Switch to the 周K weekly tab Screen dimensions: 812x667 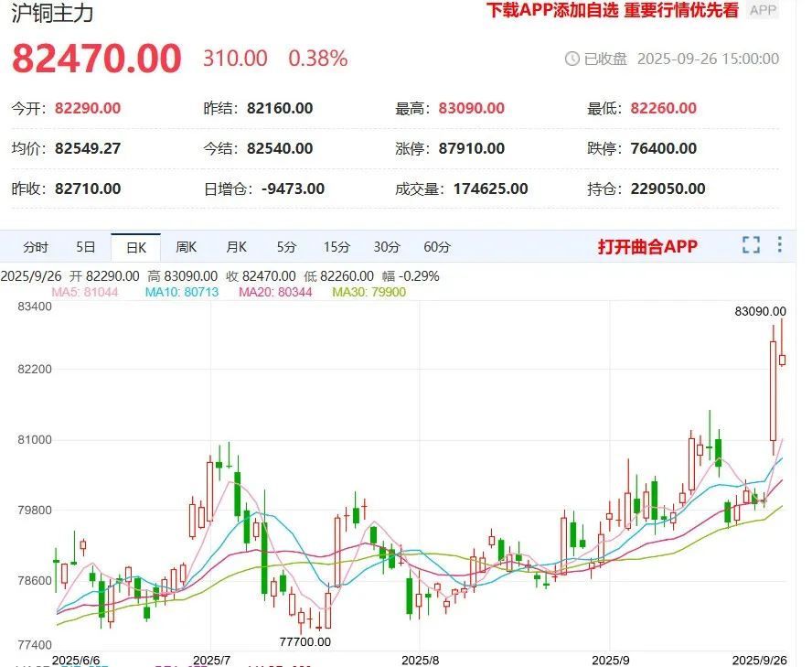point(186,247)
